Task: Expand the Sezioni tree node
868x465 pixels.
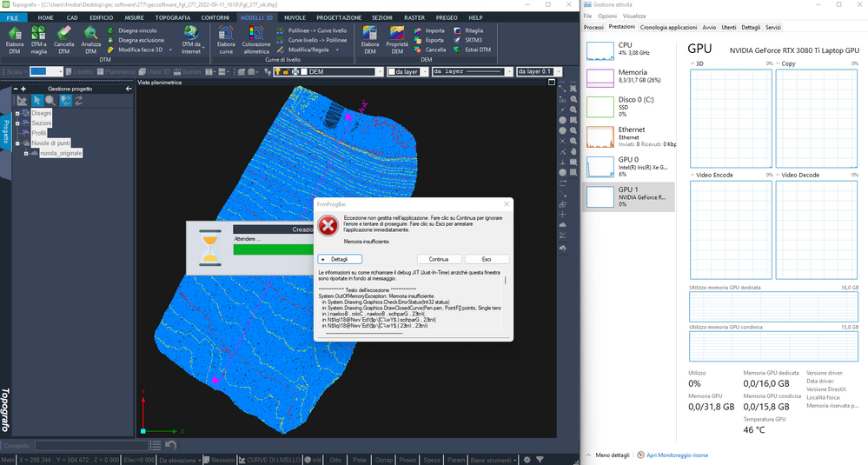Action: click(17, 123)
